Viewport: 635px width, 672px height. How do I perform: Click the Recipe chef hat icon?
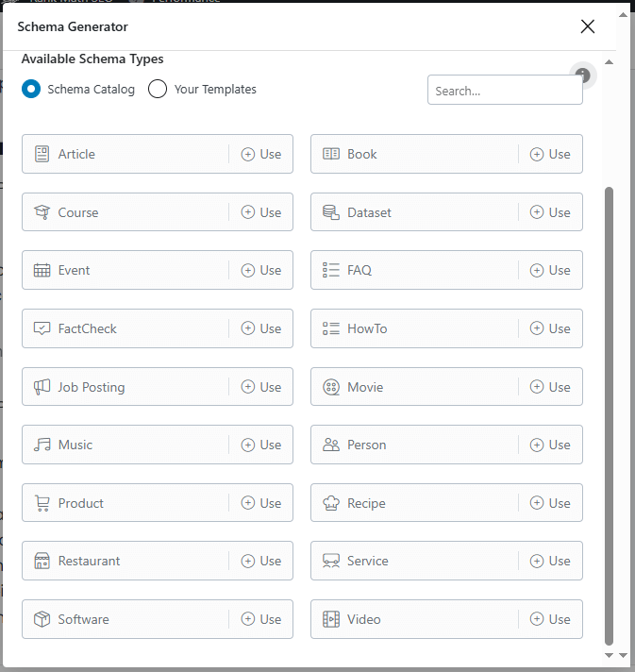330,503
